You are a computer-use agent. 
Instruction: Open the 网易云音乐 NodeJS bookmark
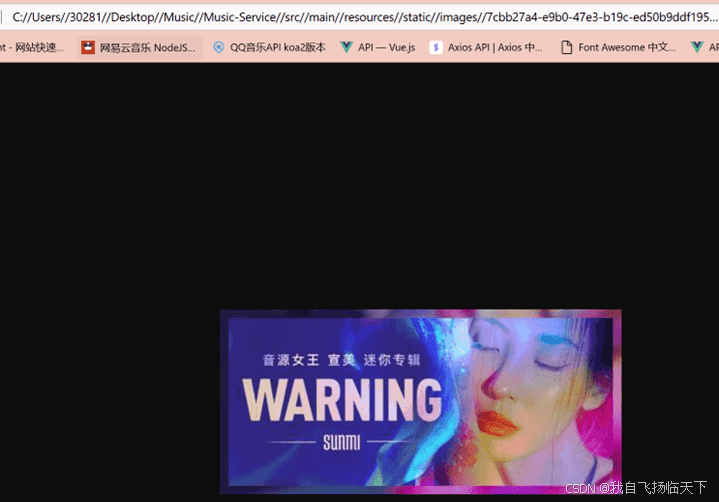[139, 47]
